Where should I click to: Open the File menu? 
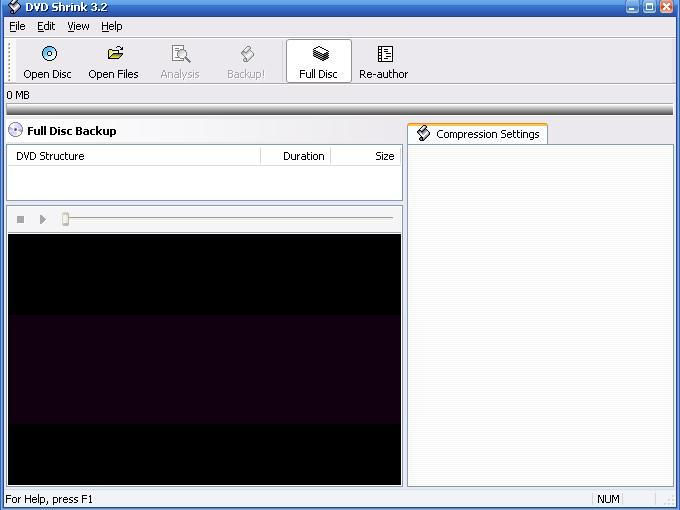17,26
